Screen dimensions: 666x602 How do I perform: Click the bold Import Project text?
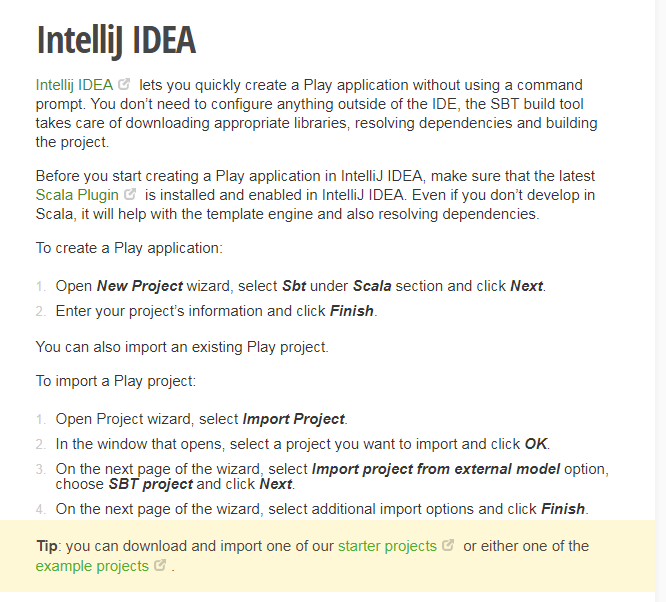(x=293, y=419)
